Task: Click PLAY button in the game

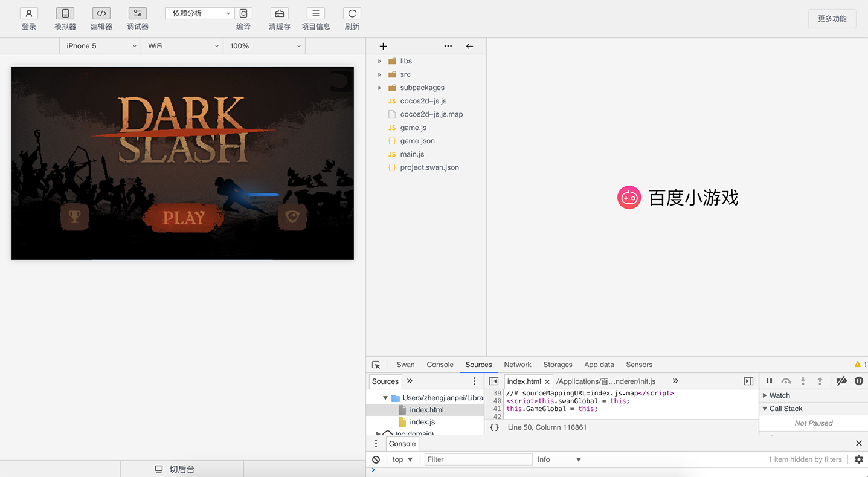Action: click(x=184, y=218)
